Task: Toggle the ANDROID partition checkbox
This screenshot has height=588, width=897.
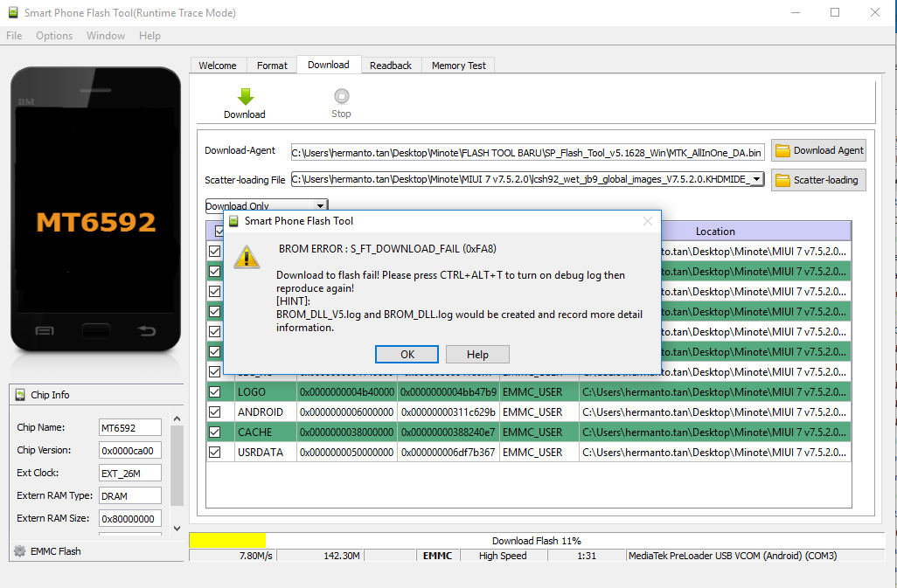Action: pos(214,412)
